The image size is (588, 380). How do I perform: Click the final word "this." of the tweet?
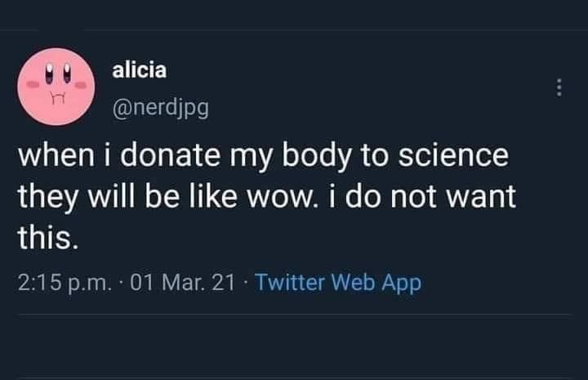(48, 239)
